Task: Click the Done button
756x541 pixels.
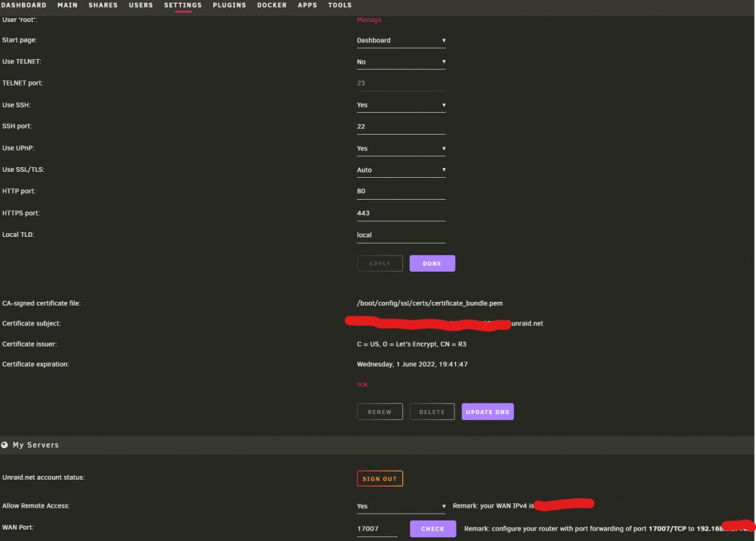Action: pyautogui.click(x=432, y=263)
